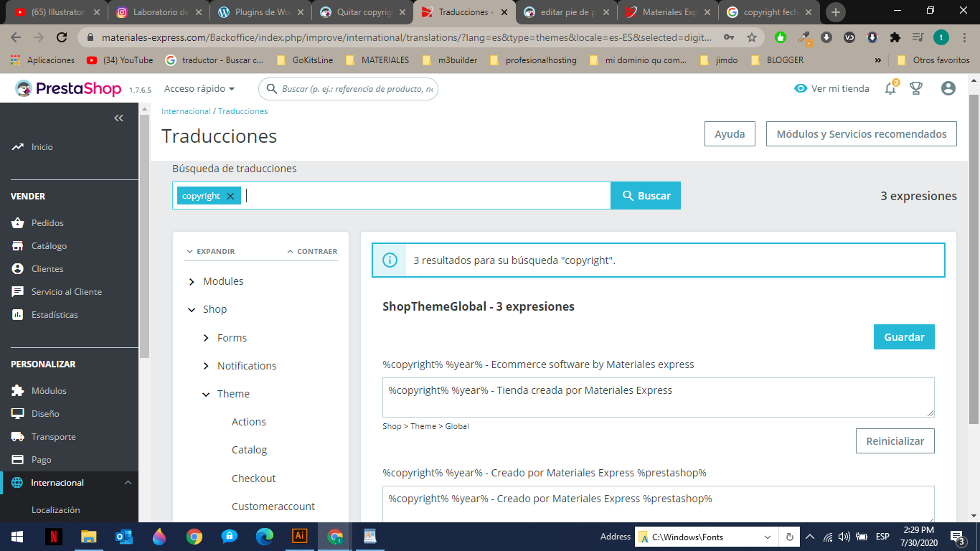Image resolution: width=980 pixels, height=551 pixels.
Task: Expand the Modules tree node
Action: [192, 282]
